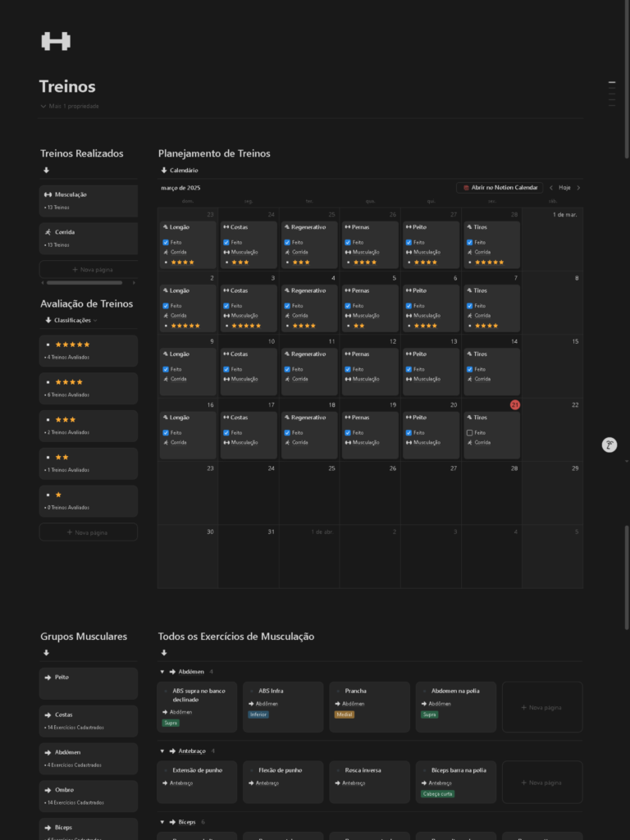Viewport: 630px width, 840px height.
Task: Select the Calendário view tab
Action: click(179, 170)
